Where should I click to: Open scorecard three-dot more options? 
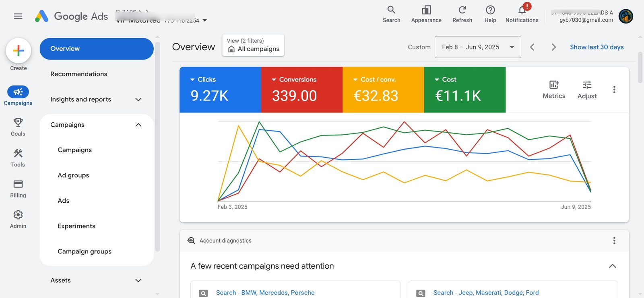[614, 89]
